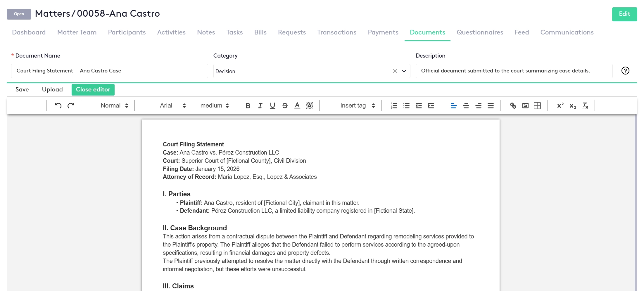Image resolution: width=644 pixels, height=291 pixels.
Task: Underline the selected text
Action: coord(272,105)
